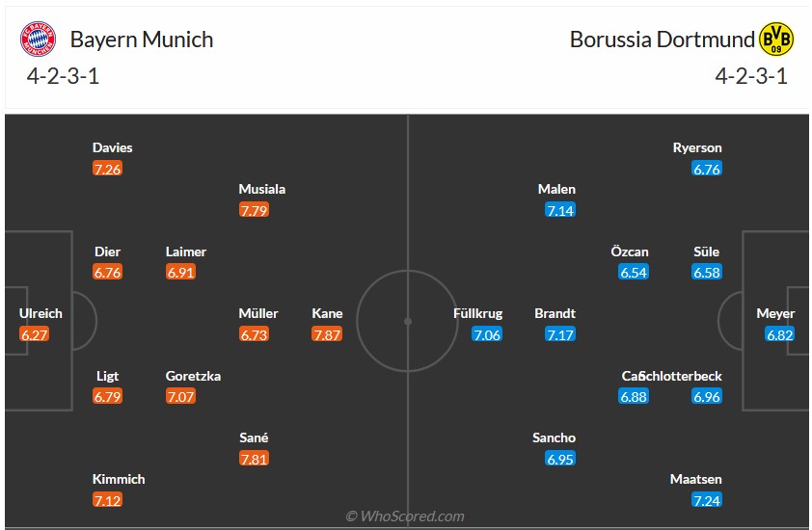
Task: Click the Bayern Munich club crest
Action: click(x=40, y=40)
